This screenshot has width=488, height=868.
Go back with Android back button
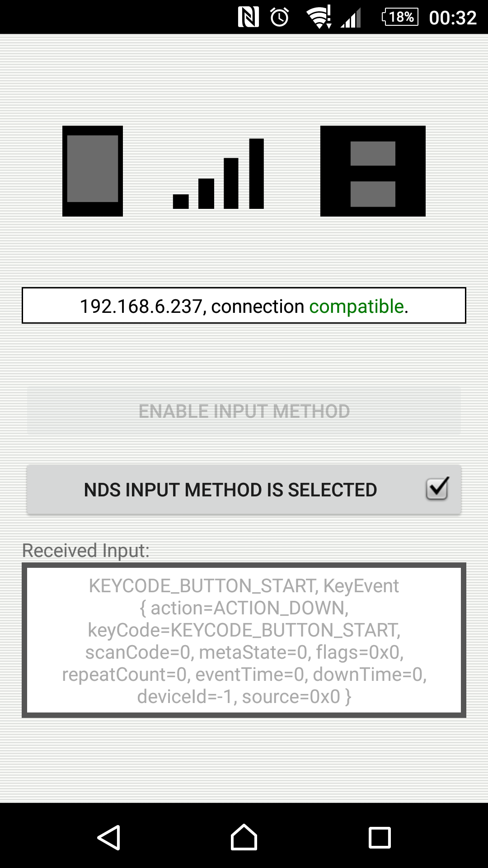109,838
